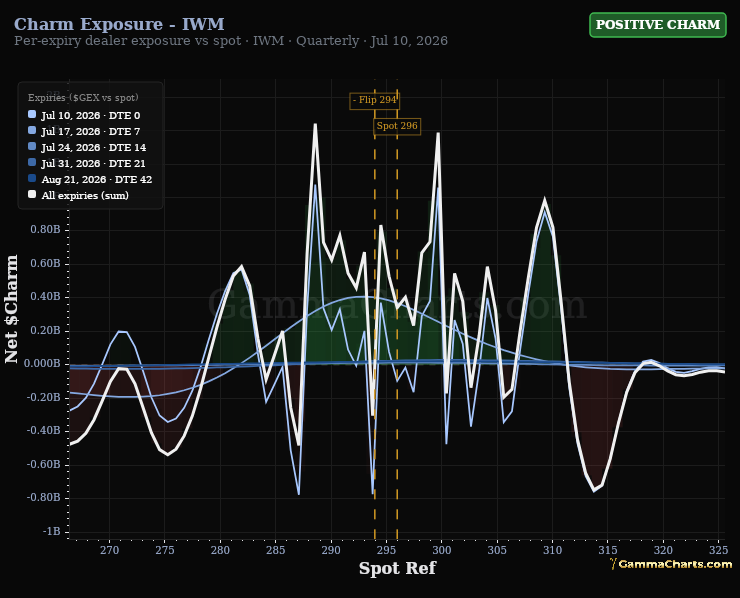Click the y-axis label 0.000B

42,363
